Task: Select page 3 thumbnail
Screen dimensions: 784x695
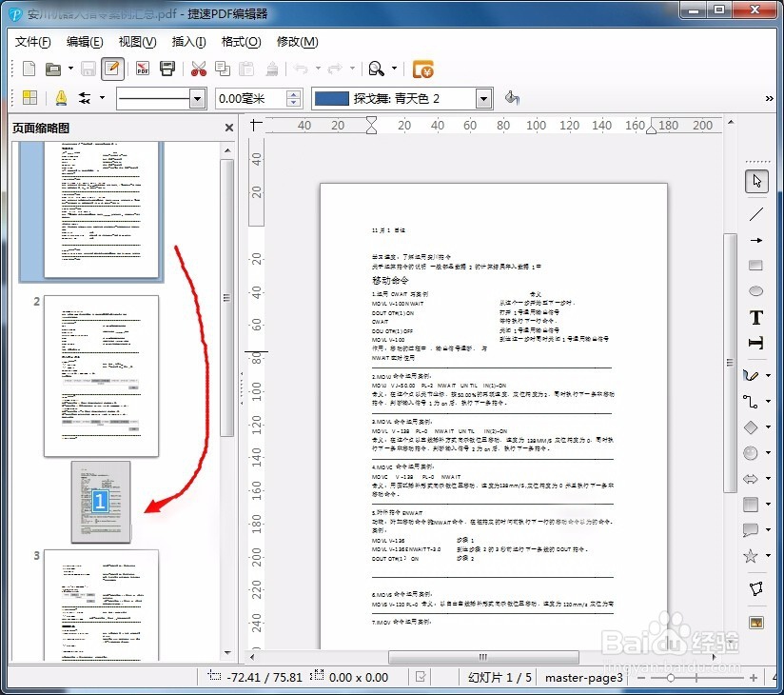Action: tap(101, 605)
